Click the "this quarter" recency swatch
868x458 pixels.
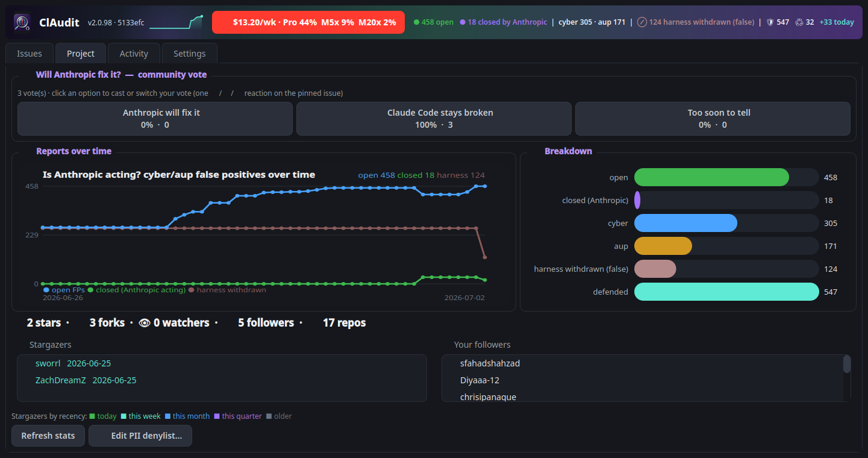click(x=217, y=416)
